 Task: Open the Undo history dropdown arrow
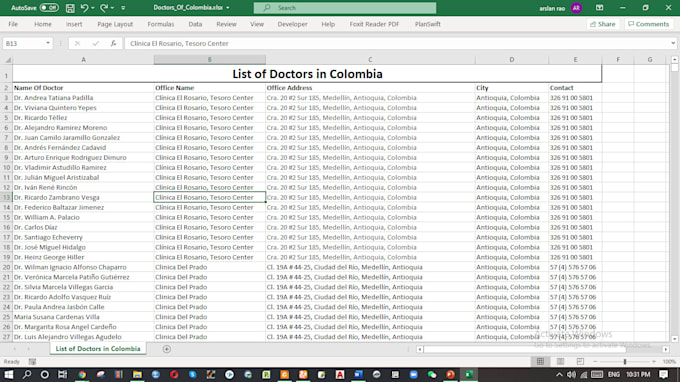pyautogui.click(x=93, y=8)
